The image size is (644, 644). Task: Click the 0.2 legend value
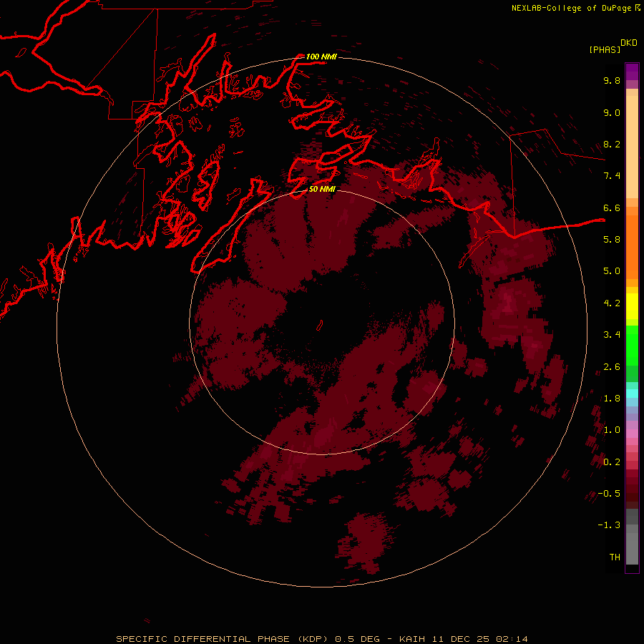pos(612,462)
